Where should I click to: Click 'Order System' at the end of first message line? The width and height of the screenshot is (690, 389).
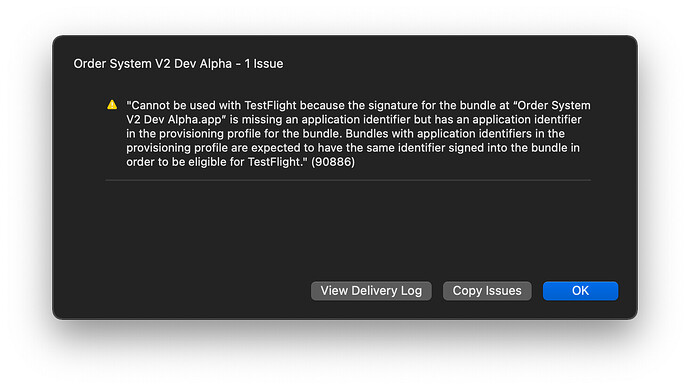coord(554,106)
